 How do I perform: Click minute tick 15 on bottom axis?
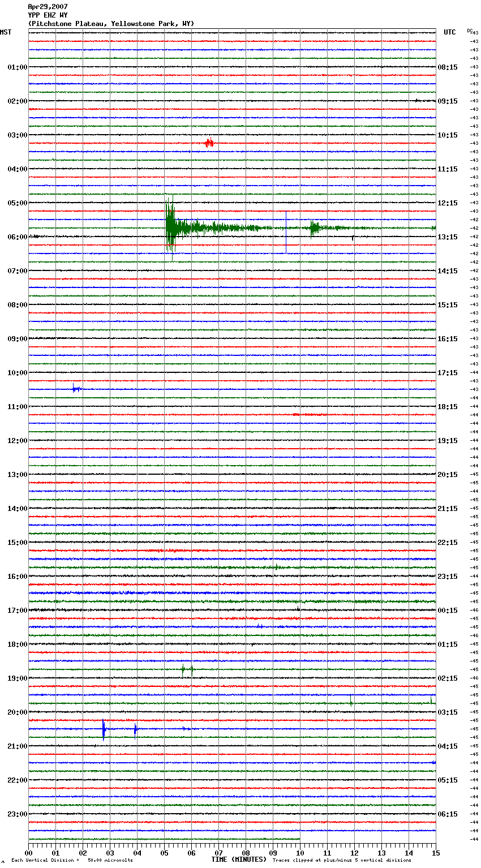coord(436,853)
